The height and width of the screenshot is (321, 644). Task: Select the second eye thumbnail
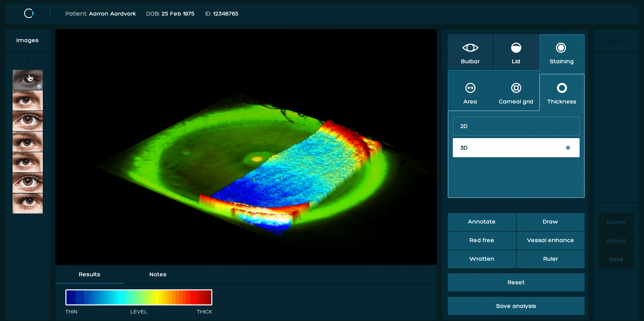(28, 100)
